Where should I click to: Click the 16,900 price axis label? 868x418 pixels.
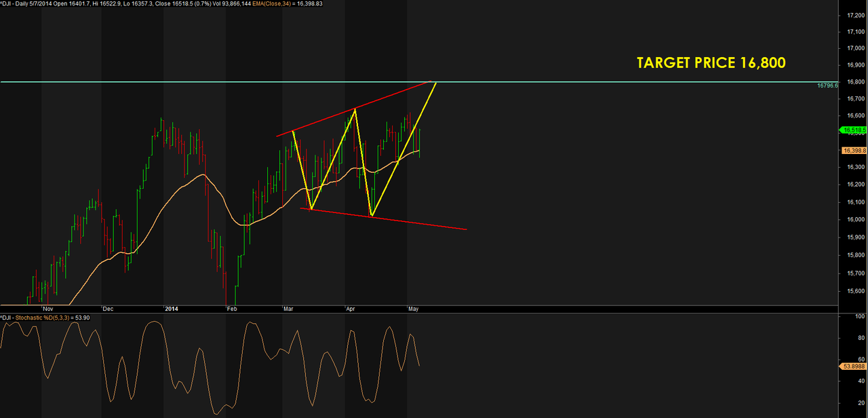(x=856, y=65)
